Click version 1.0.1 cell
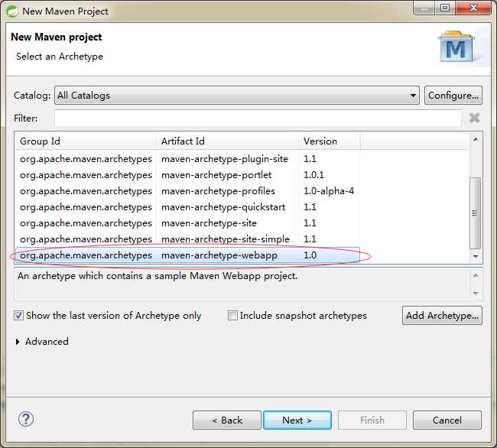This screenshot has width=497, height=448. tap(313, 175)
